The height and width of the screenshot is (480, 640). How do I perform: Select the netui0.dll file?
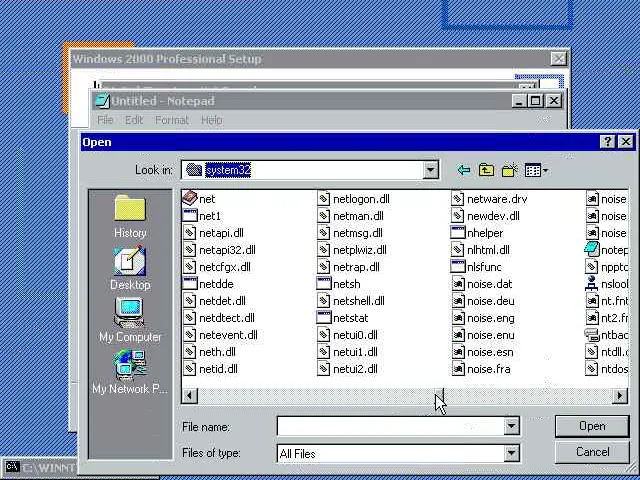click(347, 335)
